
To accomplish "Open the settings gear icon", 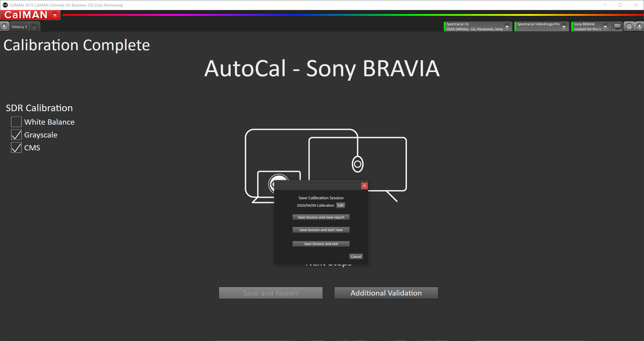I will click(x=629, y=26).
